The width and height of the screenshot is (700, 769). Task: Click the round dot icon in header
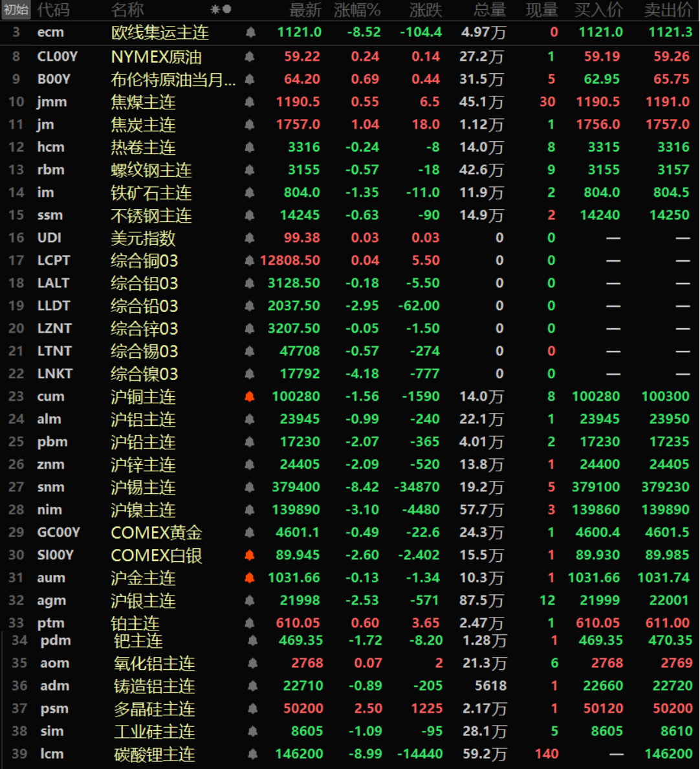tap(227, 10)
